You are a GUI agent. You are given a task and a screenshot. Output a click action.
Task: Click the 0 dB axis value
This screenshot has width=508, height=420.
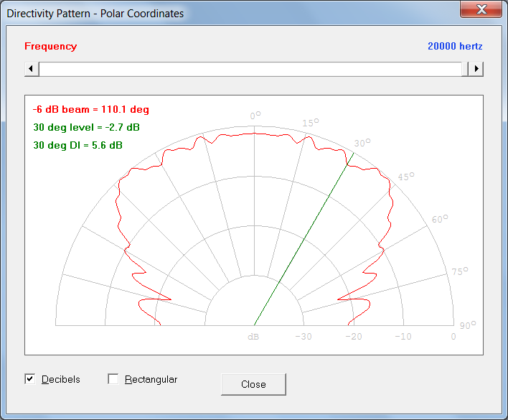click(453, 337)
